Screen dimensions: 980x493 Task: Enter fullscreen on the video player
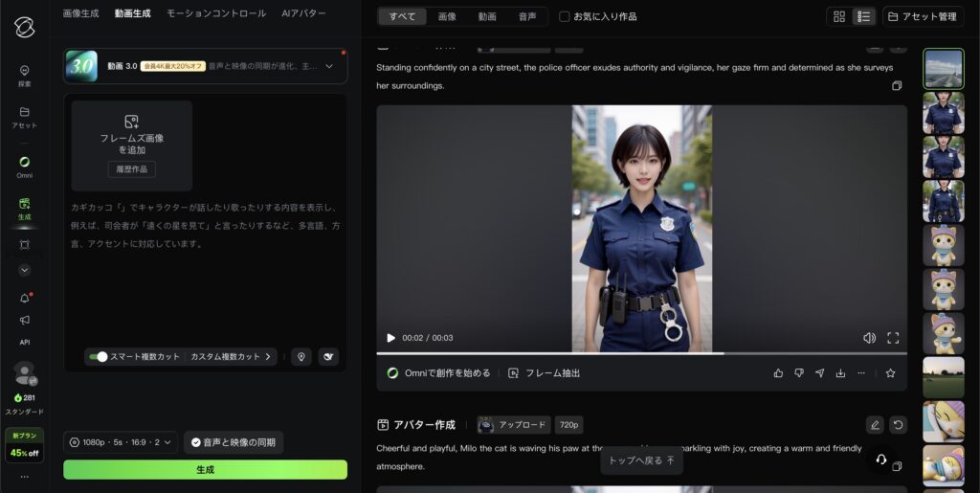click(893, 338)
